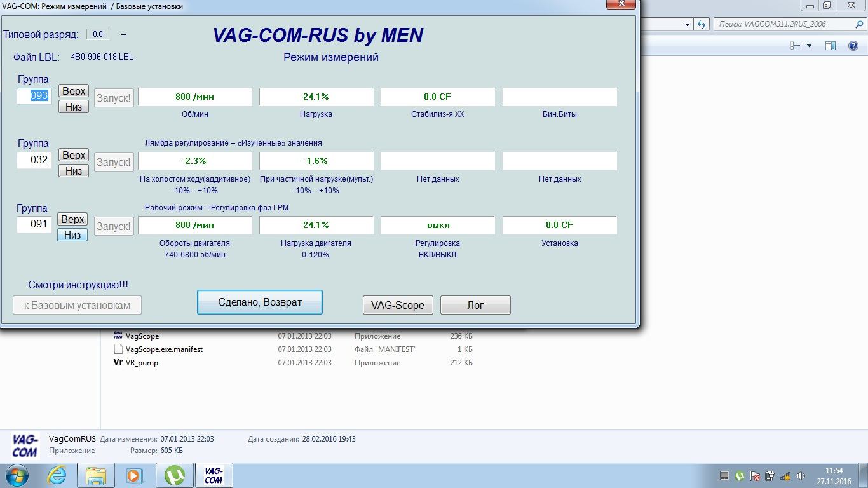Focus the group 091 input field
The height and width of the screenshot is (488, 868).
(x=34, y=224)
